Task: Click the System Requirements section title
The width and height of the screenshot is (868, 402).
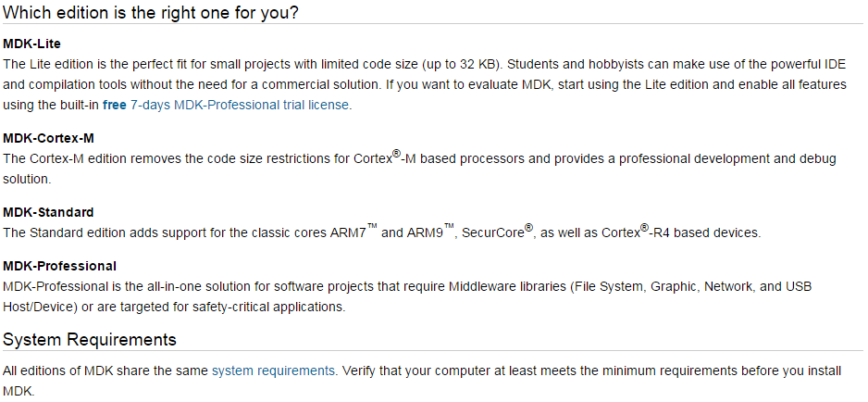Action: tap(90, 339)
